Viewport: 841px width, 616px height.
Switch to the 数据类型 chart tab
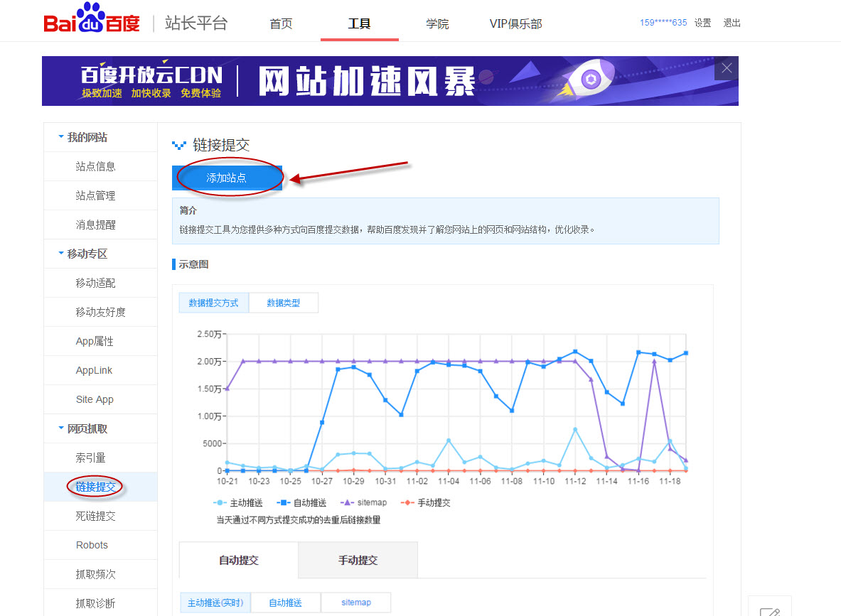(x=283, y=302)
